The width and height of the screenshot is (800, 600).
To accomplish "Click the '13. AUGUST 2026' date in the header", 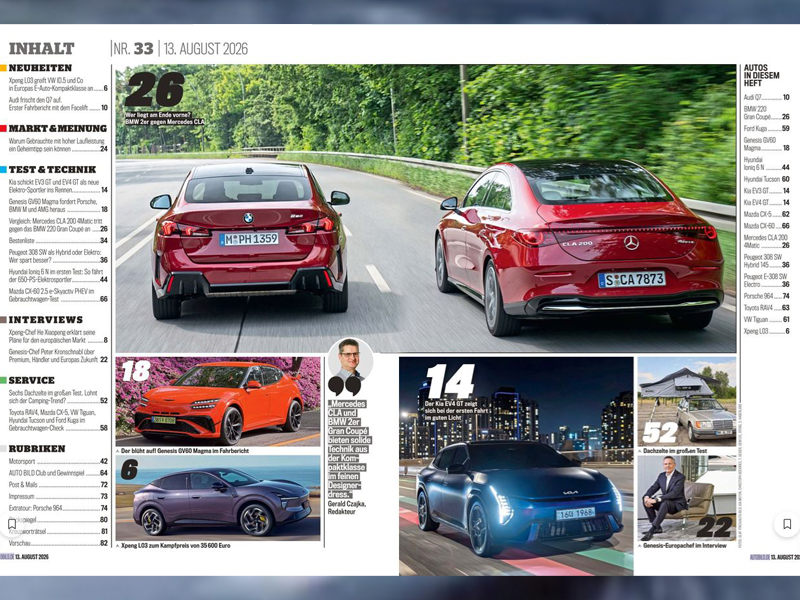I will [x=206, y=49].
